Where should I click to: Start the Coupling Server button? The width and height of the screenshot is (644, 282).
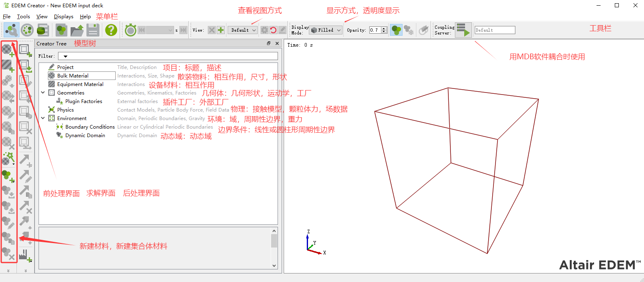[463, 30]
